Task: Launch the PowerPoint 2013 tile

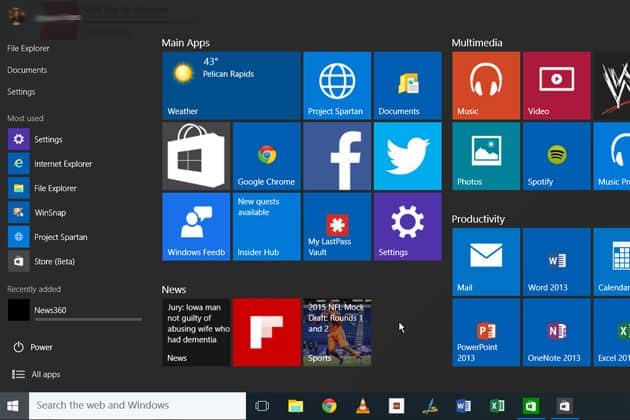Action: click(485, 332)
